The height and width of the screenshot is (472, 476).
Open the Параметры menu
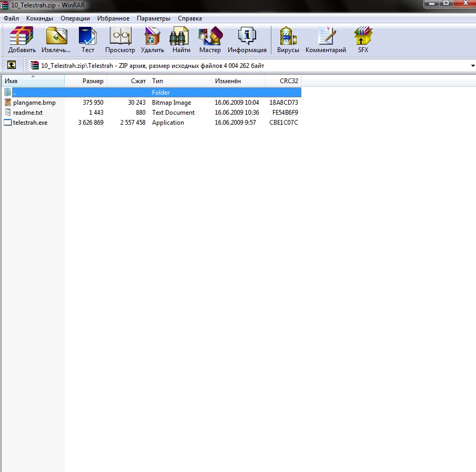153,18
